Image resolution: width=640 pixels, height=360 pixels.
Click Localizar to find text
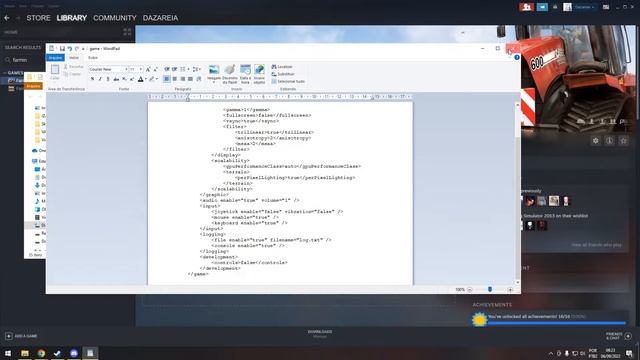click(282, 67)
